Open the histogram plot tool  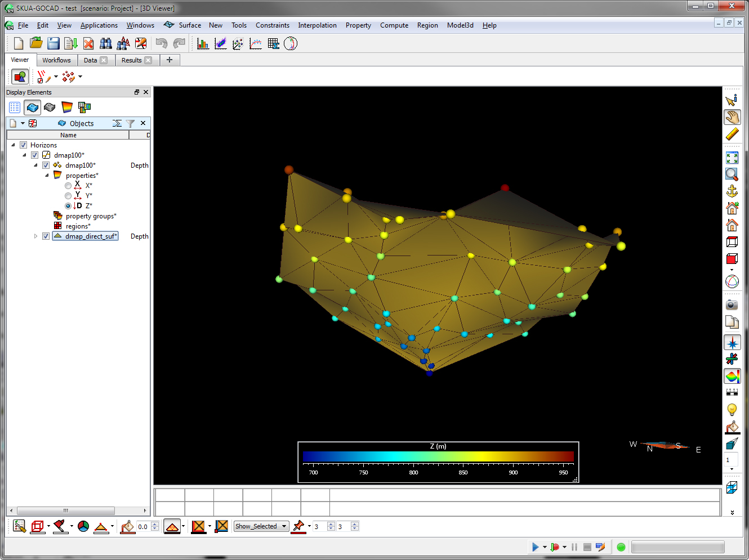tap(203, 43)
